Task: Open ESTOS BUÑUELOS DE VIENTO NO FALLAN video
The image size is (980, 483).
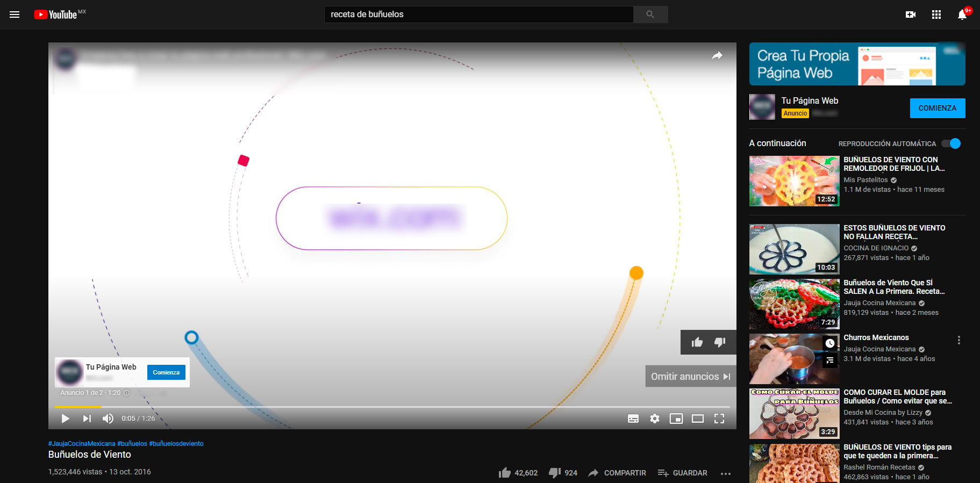Action: click(x=895, y=232)
